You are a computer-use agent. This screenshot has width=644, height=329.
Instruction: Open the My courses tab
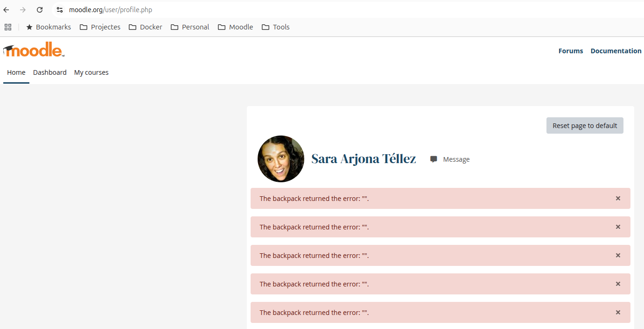click(x=91, y=72)
